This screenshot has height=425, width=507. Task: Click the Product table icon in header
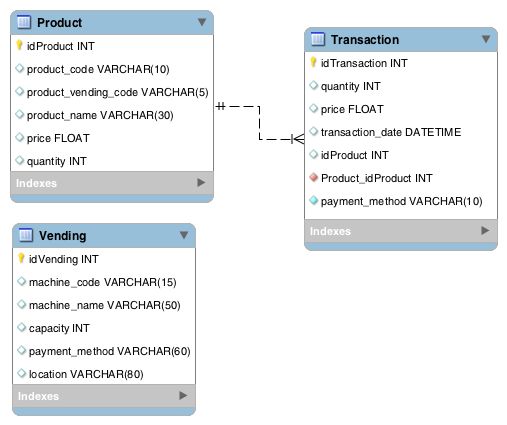(x=24, y=22)
